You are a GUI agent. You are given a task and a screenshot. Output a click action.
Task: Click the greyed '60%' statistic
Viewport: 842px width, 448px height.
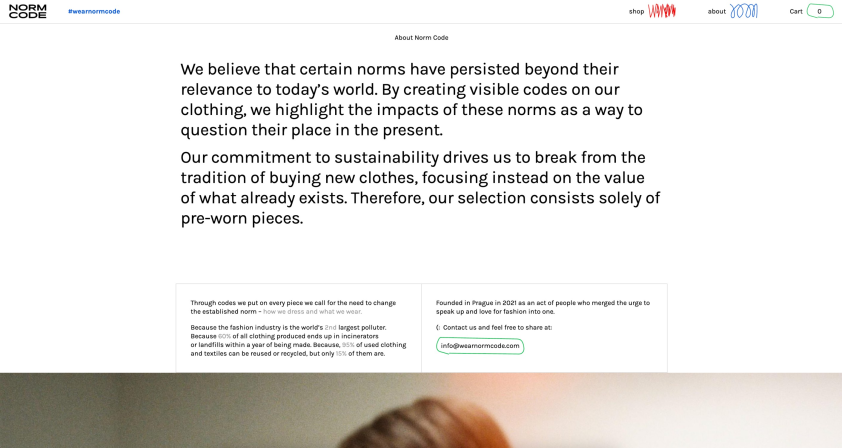pyautogui.click(x=224, y=336)
